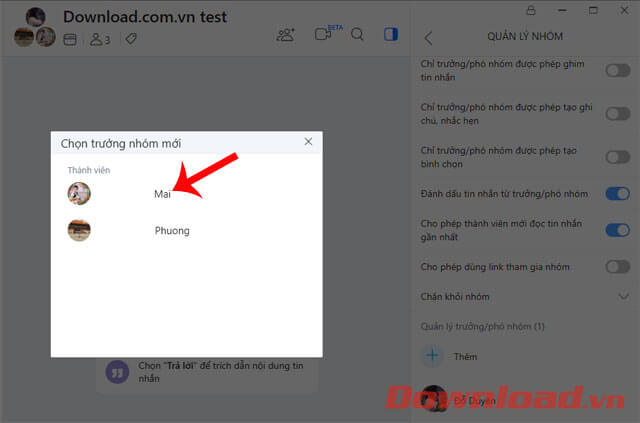This screenshot has height=423, width=640.
Task: Disable new members reading recent messages
Action: click(x=618, y=230)
